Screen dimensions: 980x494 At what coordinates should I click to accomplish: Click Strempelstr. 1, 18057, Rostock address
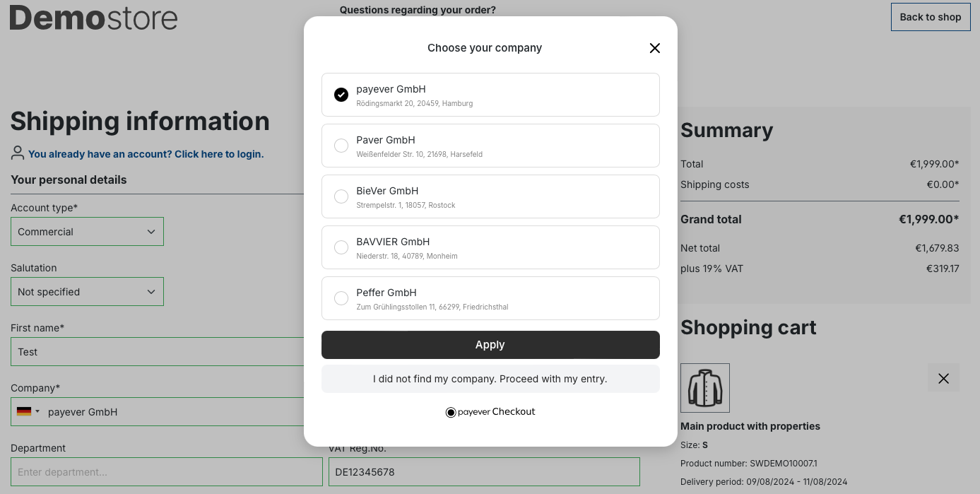point(406,205)
